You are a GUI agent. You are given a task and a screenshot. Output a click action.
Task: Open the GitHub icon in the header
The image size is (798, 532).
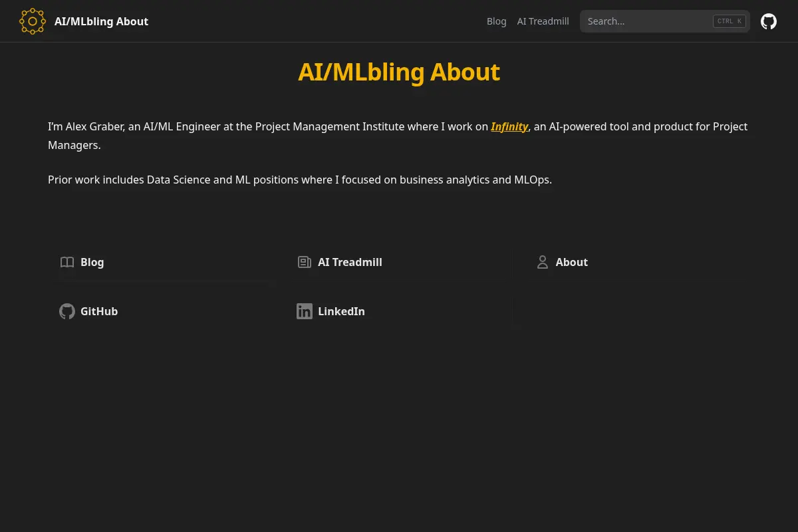point(769,21)
